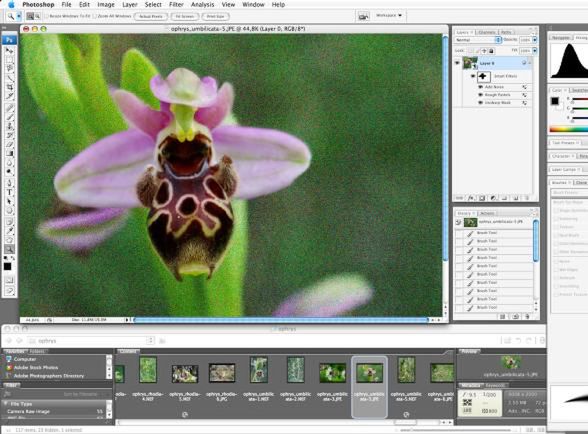Click the Actual Pixels button
The image size is (588, 434).
click(151, 16)
